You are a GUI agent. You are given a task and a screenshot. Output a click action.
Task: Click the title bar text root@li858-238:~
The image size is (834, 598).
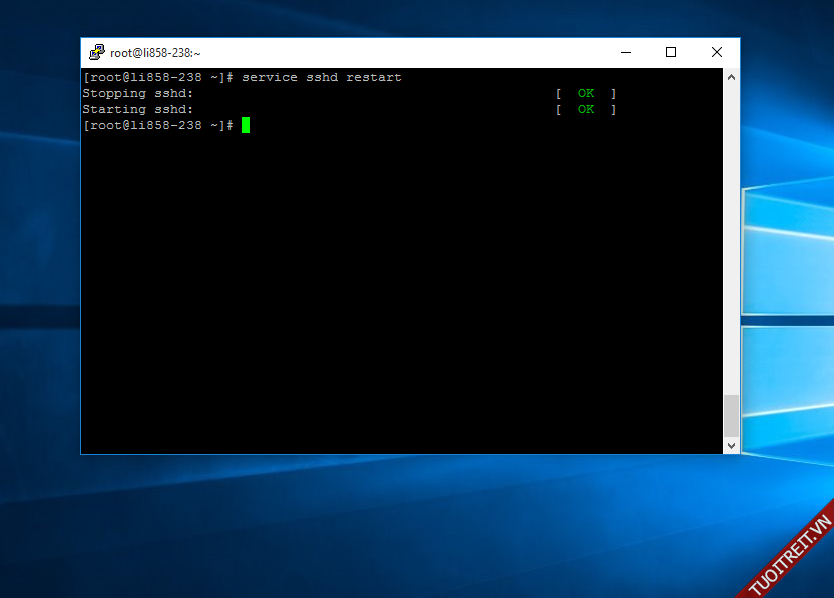155,53
